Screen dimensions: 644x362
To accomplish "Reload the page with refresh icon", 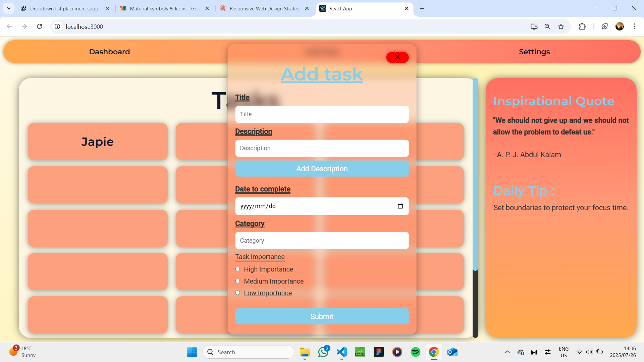I will [x=39, y=26].
